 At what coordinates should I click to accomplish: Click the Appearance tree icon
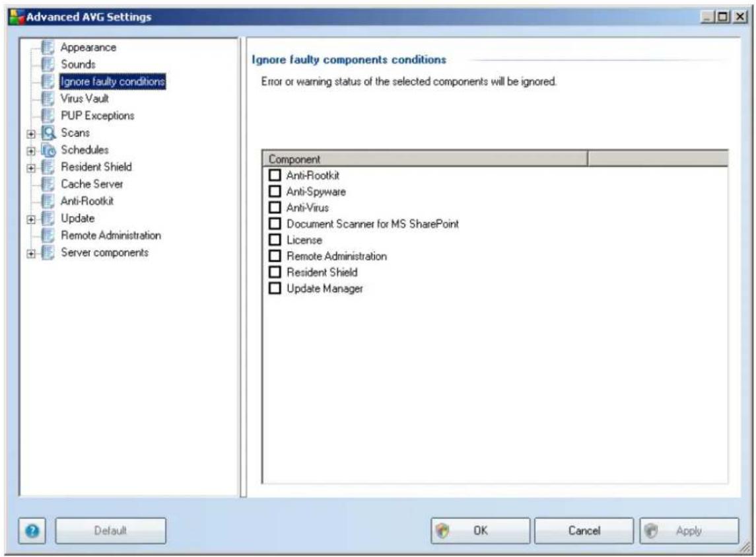[x=48, y=48]
